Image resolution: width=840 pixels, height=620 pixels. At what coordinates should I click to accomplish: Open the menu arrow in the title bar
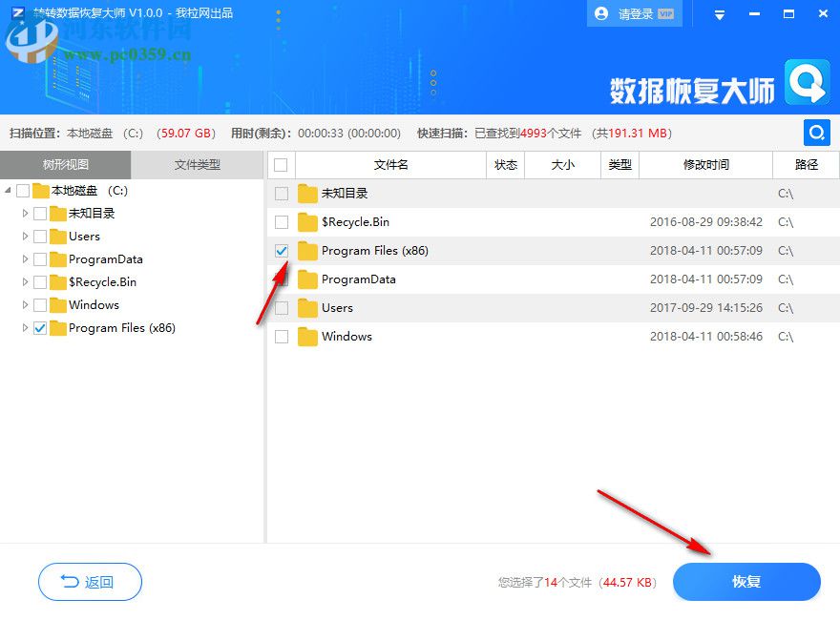pyautogui.click(x=719, y=13)
